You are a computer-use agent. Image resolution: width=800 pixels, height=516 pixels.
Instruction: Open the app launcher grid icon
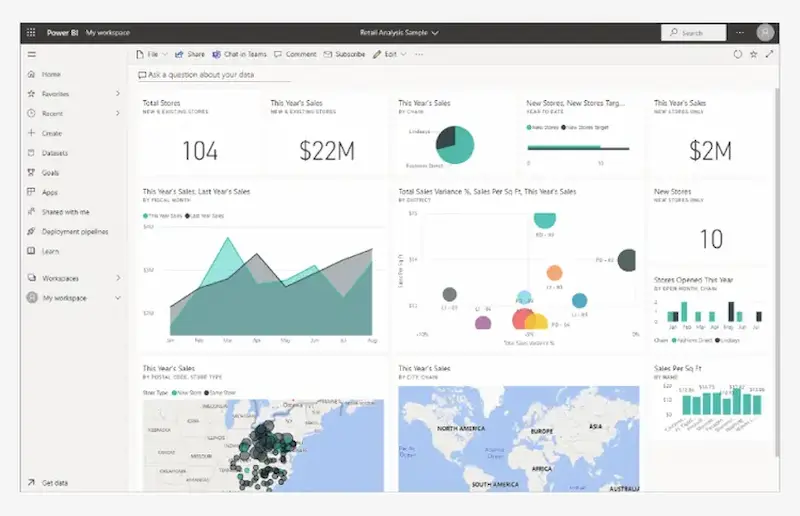tap(31, 33)
